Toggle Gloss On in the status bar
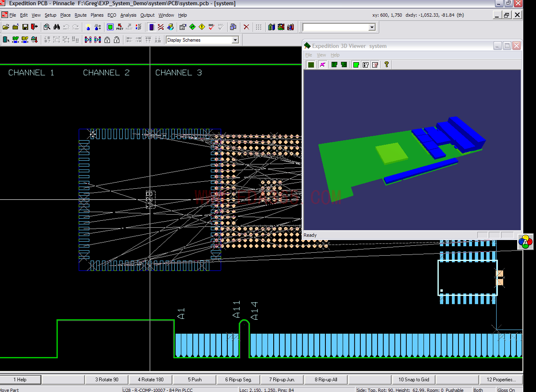Image resolution: width=536 pixels, height=392 pixels. tap(506, 390)
